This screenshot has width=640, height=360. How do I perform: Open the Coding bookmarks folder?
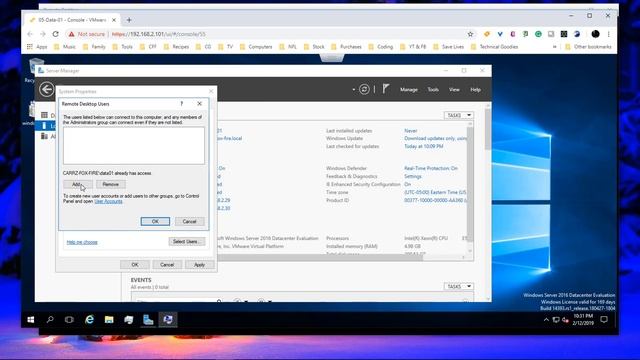coord(381,47)
